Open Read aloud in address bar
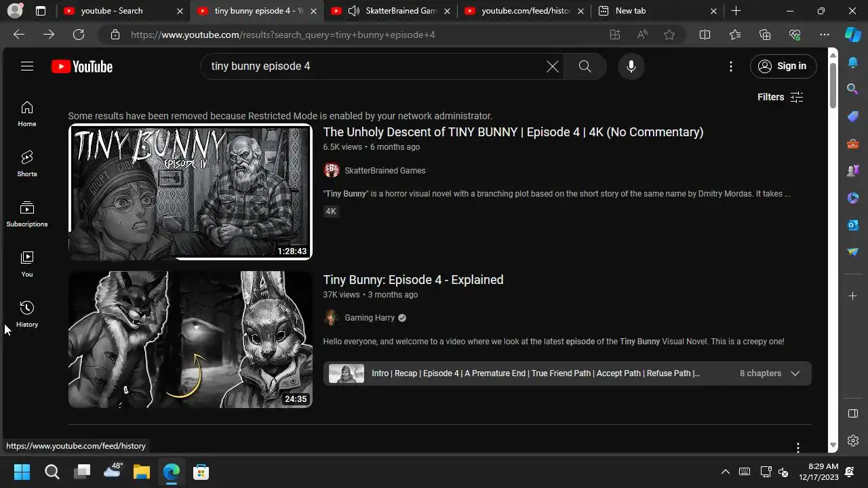 pos(642,35)
